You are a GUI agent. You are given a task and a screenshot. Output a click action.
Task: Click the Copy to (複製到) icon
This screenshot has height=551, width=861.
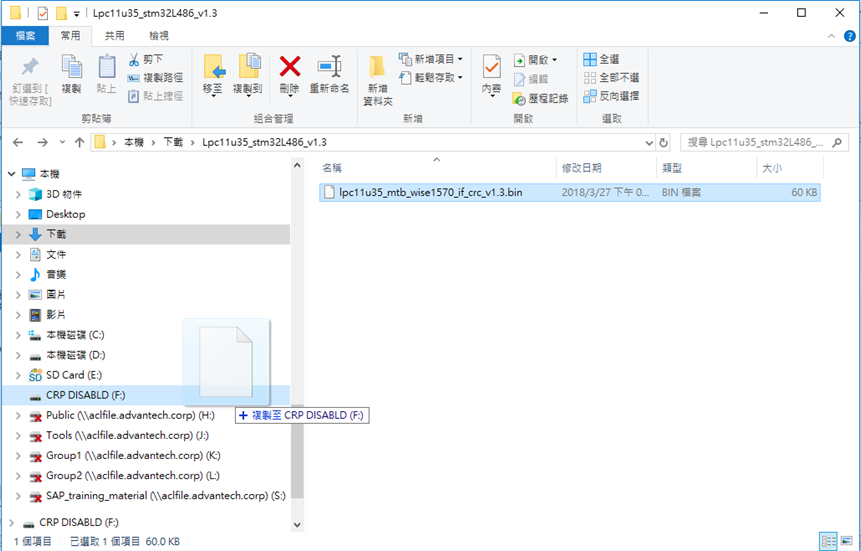point(247,68)
